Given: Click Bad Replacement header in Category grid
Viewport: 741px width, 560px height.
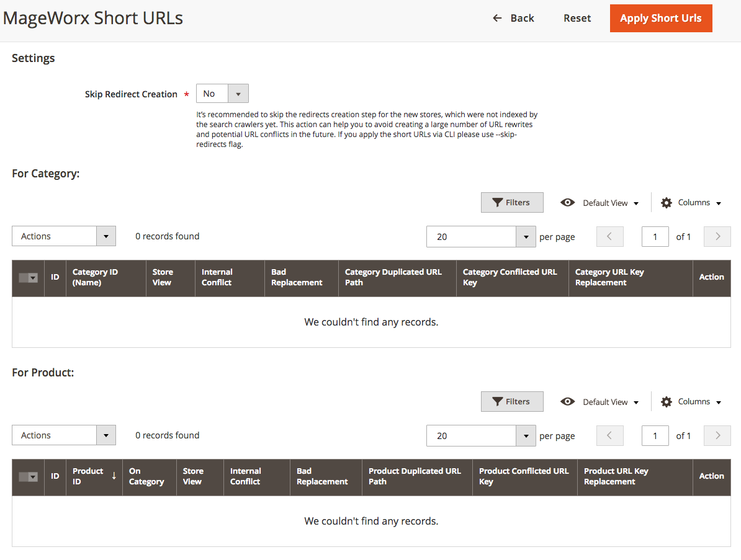Looking at the screenshot, I should 302,278.
